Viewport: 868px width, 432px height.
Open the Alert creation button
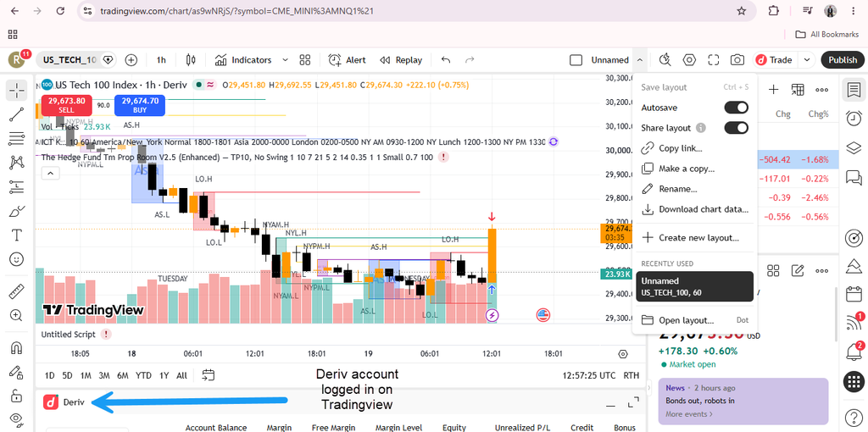tap(347, 60)
